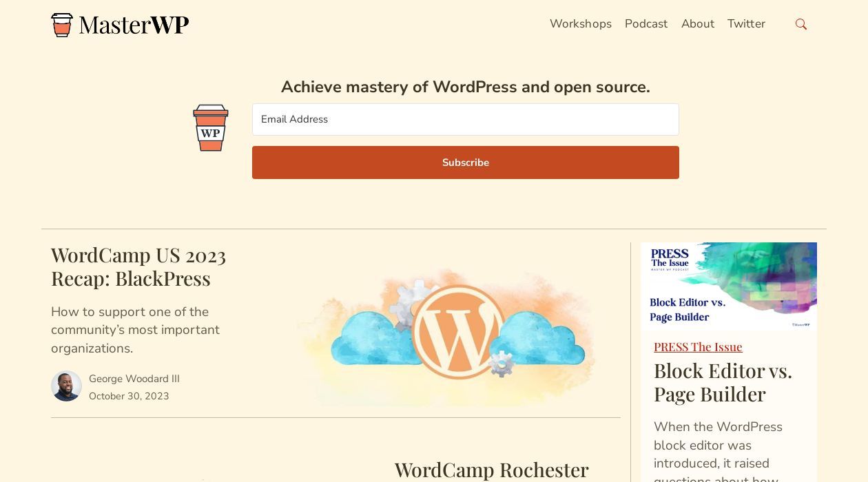
Task: Focus the Email Address field
Action: coord(466,119)
